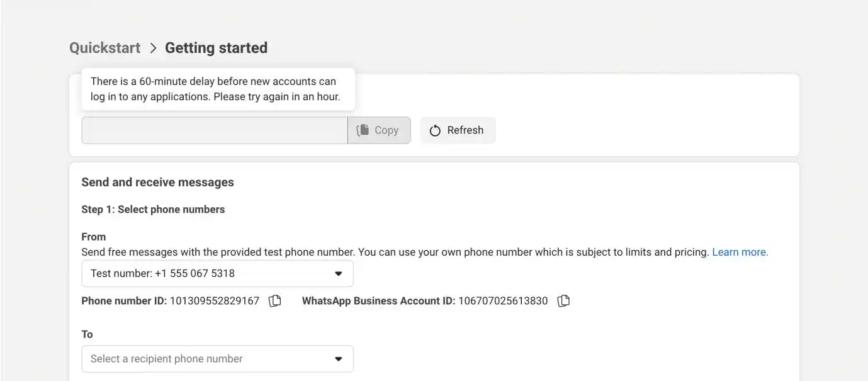Click the document icon inside Copy button

click(x=363, y=130)
